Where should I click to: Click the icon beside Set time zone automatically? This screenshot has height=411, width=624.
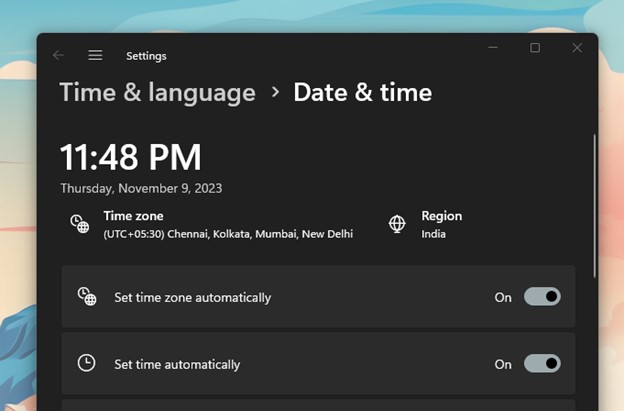87,297
